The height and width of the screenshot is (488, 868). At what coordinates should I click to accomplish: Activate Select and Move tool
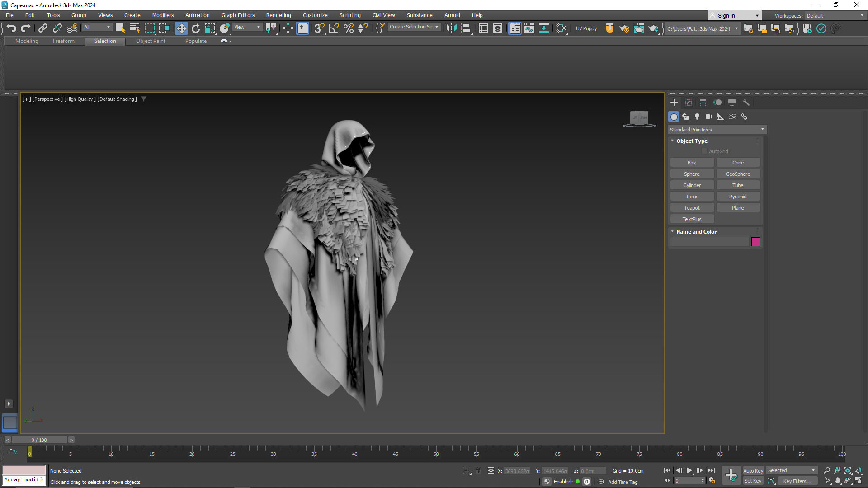pos(181,28)
